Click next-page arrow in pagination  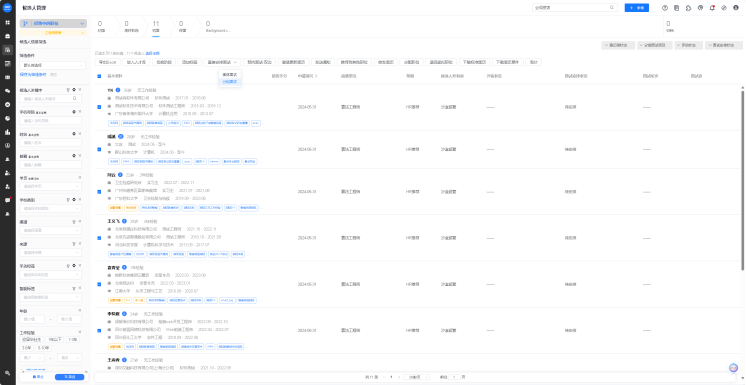point(399,377)
